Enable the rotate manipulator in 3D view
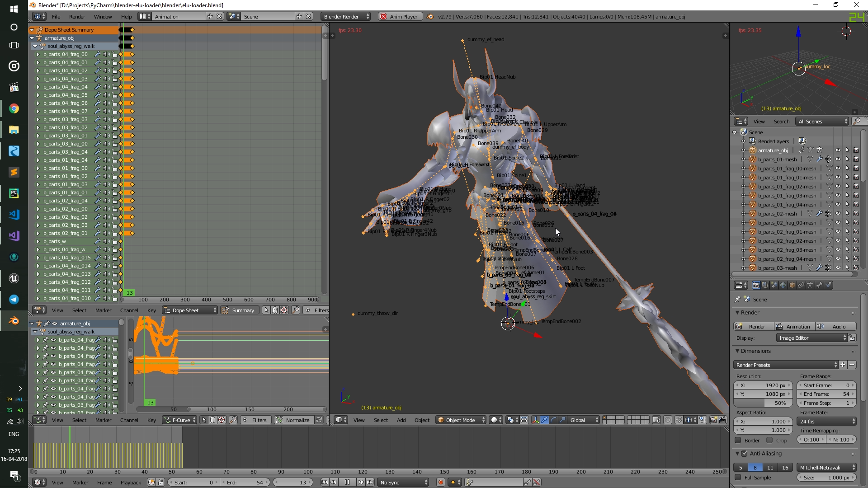868x488 pixels. 553,420
